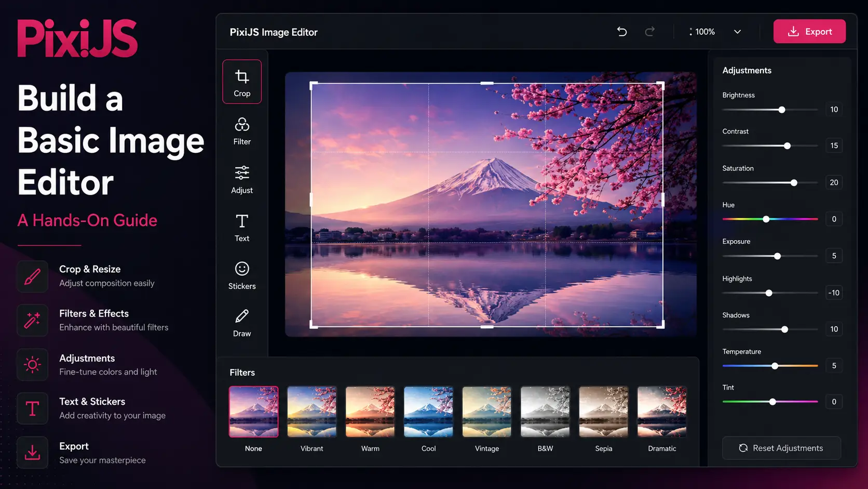Click the Saturation value field showing 20
Image resolution: width=868 pixels, height=489 pixels.
[x=834, y=182]
